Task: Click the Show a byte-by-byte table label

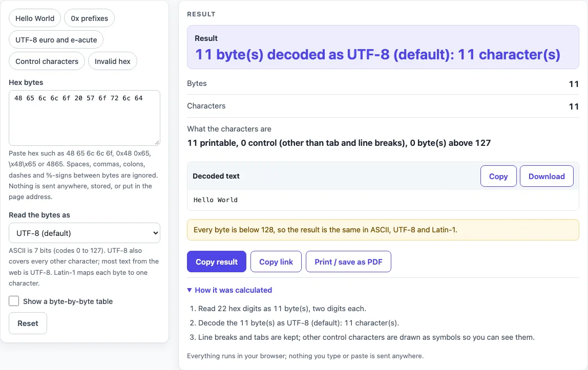Action: (x=68, y=301)
